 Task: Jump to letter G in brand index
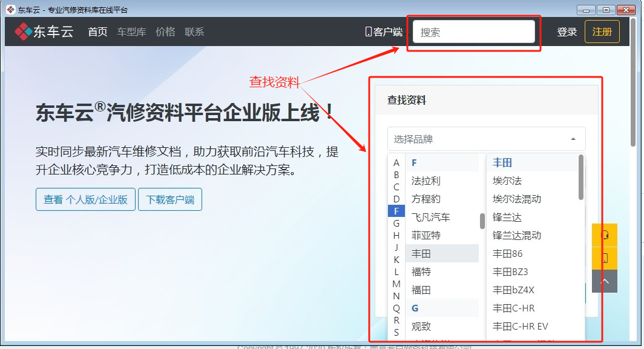coord(396,223)
